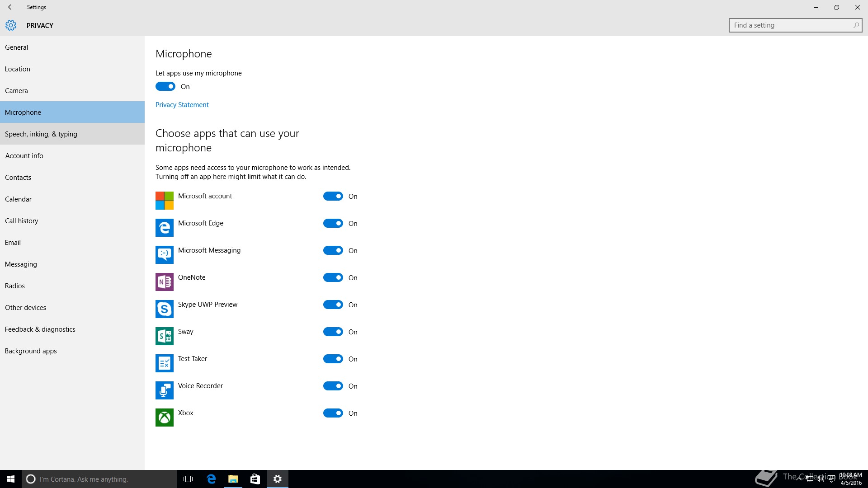Select Calendar in the sidebar
Image resolution: width=868 pixels, height=488 pixels.
tap(72, 199)
